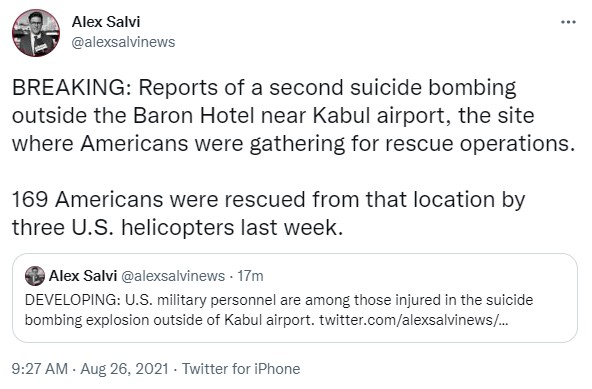Click @alexsalvinews handle inside quoted tweet
The height and width of the screenshot is (389, 592).
click(173, 276)
